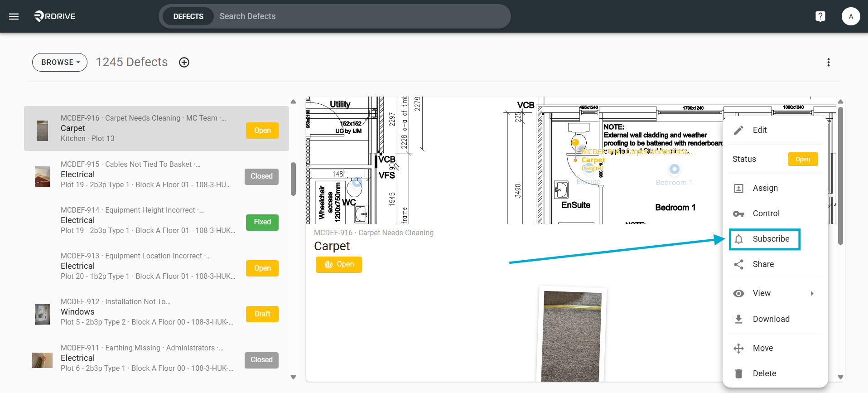Open the hamburger navigation menu
The height and width of the screenshot is (393, 868).
point(14,16)
